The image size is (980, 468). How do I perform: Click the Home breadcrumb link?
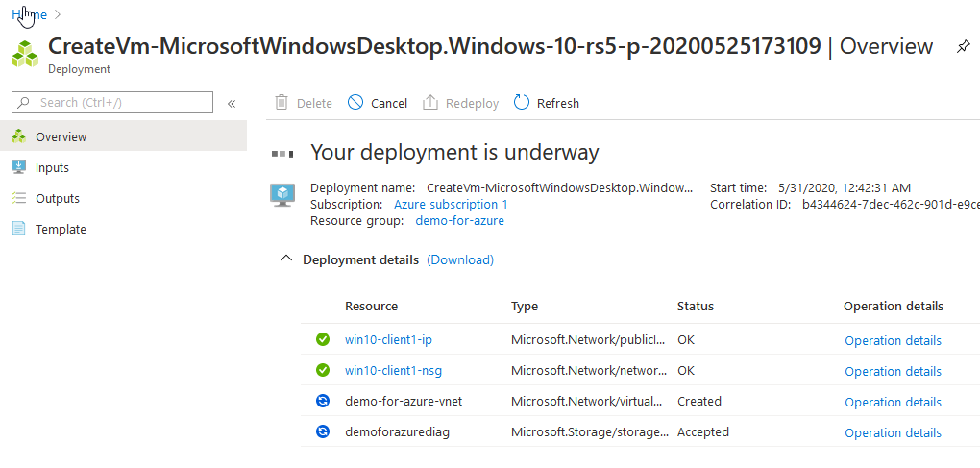[x=29, y=13]
